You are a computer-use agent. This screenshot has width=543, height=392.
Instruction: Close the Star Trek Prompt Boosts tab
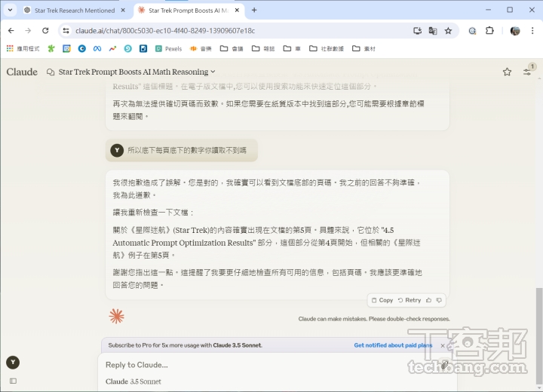pos(237,11)
